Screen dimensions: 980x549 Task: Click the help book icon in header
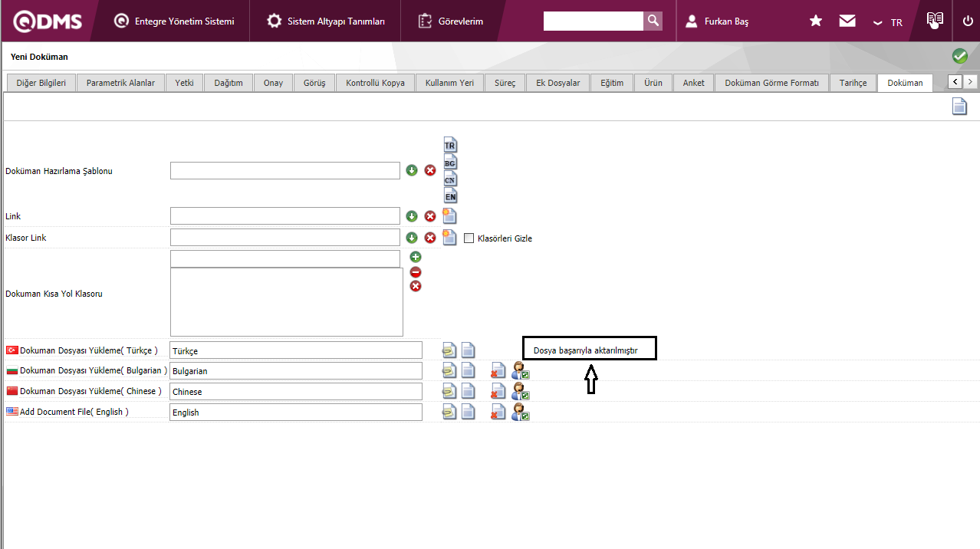[934, 20]
